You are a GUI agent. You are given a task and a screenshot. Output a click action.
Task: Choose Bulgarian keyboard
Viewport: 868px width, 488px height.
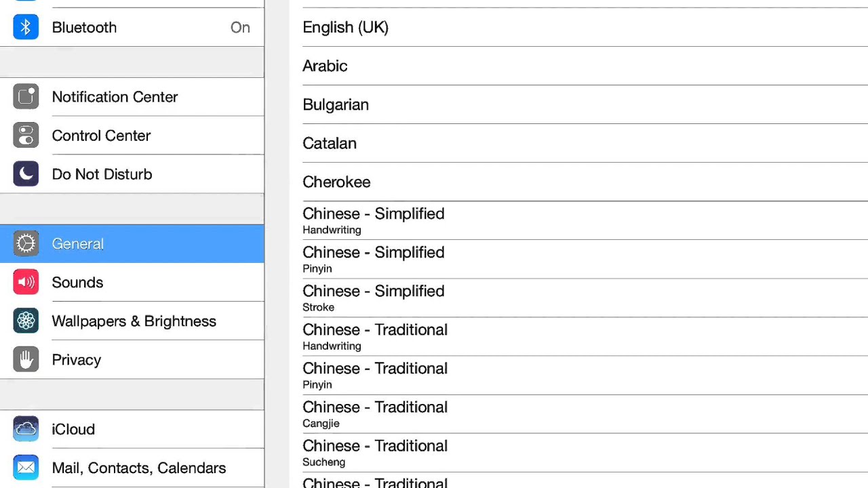click(x=578, y=104)
